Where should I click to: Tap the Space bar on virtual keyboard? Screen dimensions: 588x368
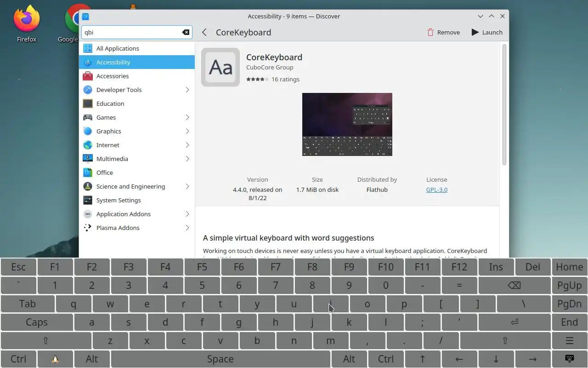tap(220, 359)
